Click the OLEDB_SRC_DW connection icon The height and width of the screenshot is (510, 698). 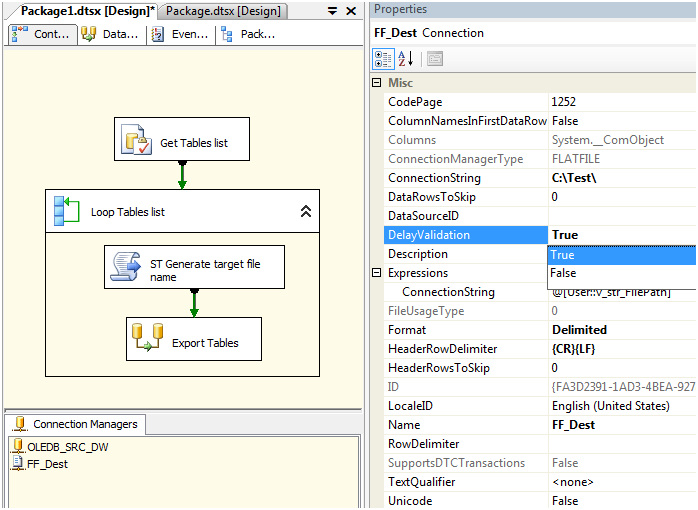click(18, 446)
